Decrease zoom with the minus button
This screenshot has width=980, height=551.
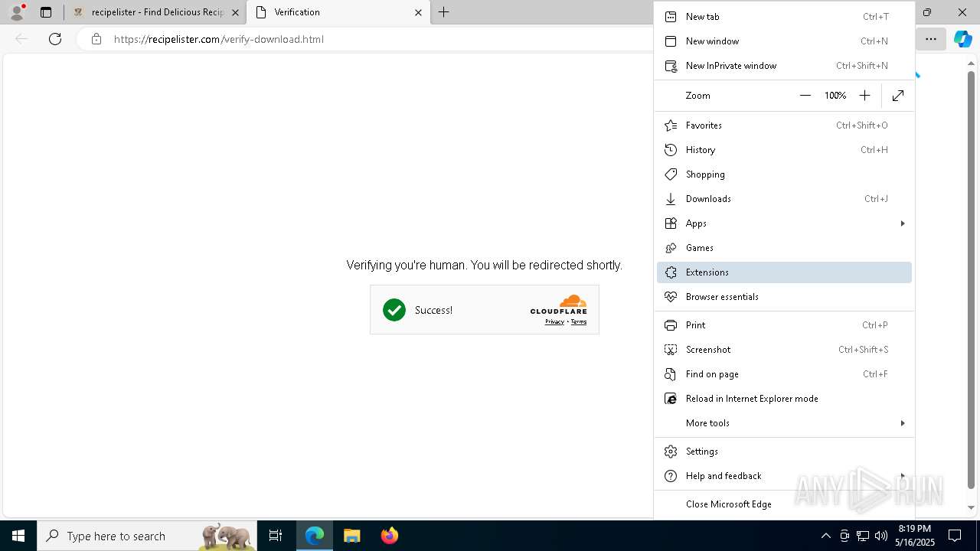(805, 96)
